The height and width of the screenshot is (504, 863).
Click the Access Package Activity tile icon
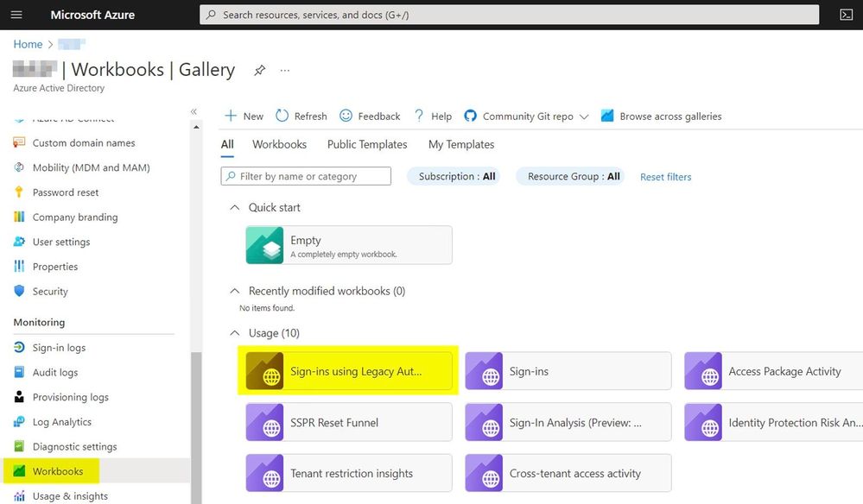click(x=703, y=371)
